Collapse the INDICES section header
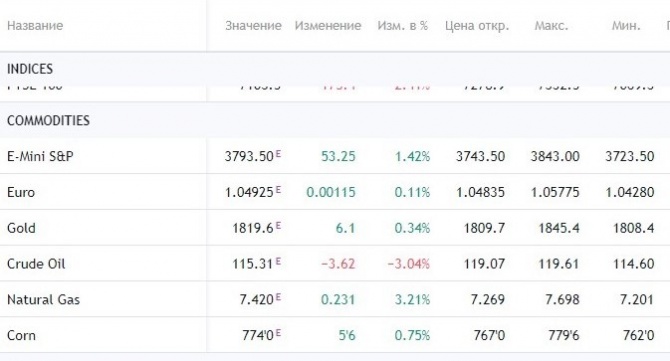The image size is (670, 361). [x=30, y=69]
